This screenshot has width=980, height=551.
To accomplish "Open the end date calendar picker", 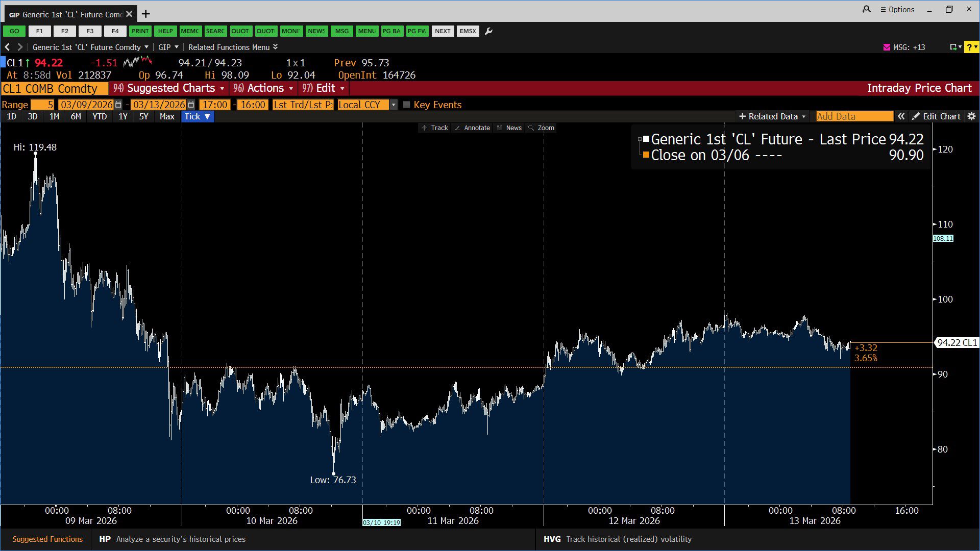I will coord(191,105).
